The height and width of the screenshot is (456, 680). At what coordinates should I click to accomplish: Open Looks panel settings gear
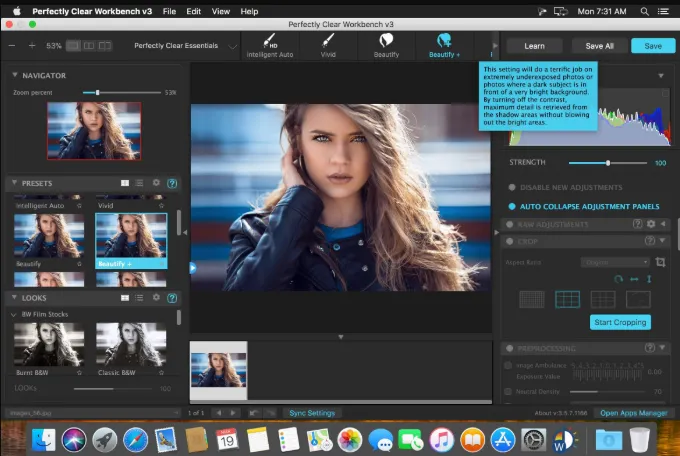click(156, 298)
